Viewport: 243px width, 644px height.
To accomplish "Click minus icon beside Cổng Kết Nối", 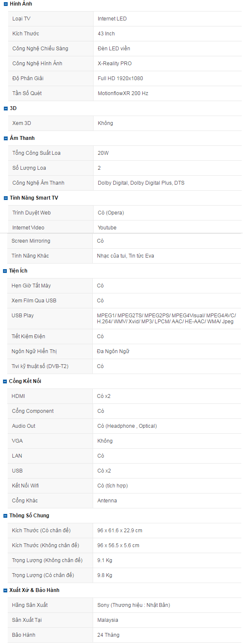I will click(x=5, y=381).
